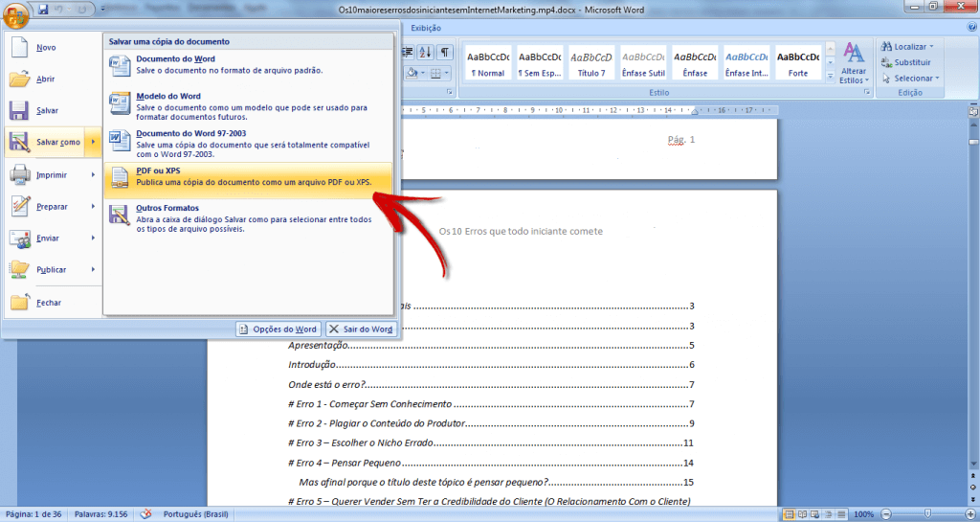Image resolution: width=980 pixels, height=522 pixels.
Task: Switch to Web Layout view icon
Action: (x=815, y=514)
